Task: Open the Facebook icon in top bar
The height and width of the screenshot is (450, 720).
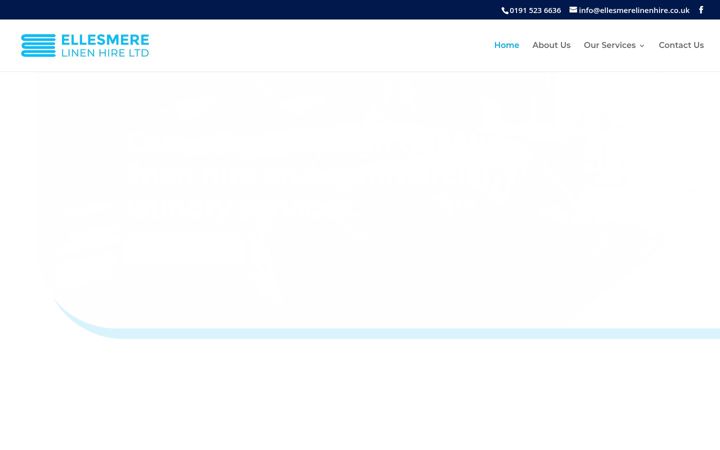Action: click(701, 10)
